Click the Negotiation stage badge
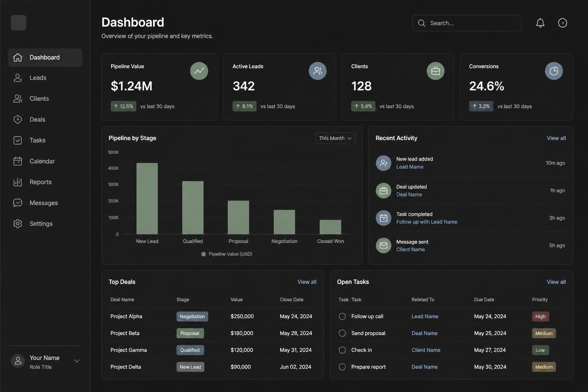 point(192,317)
